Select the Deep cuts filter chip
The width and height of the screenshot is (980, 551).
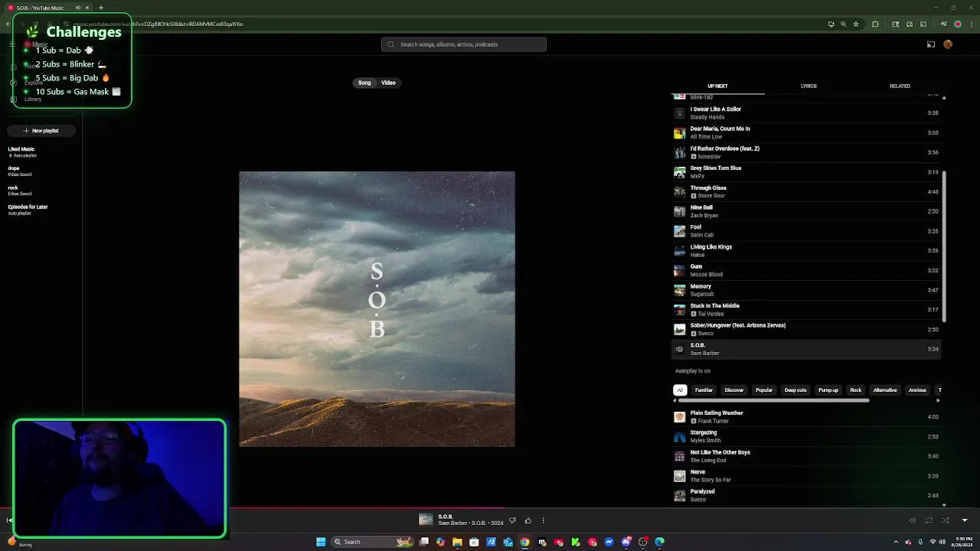click(795, 390)
